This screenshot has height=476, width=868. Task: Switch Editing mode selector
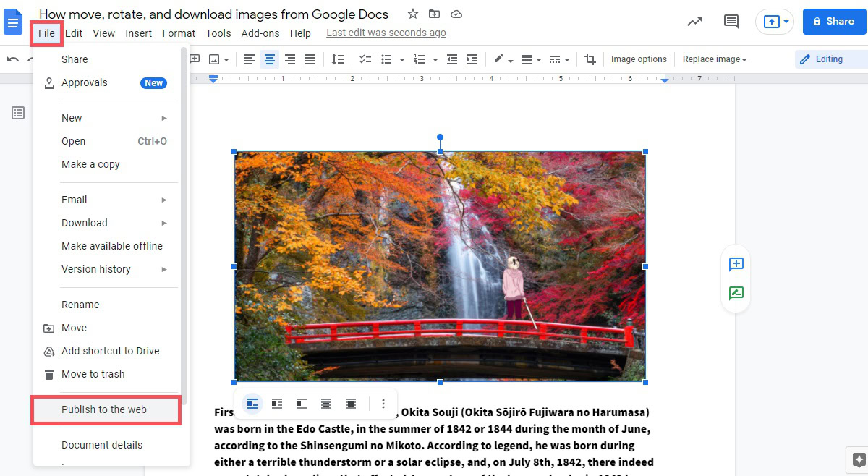(830, 59)
